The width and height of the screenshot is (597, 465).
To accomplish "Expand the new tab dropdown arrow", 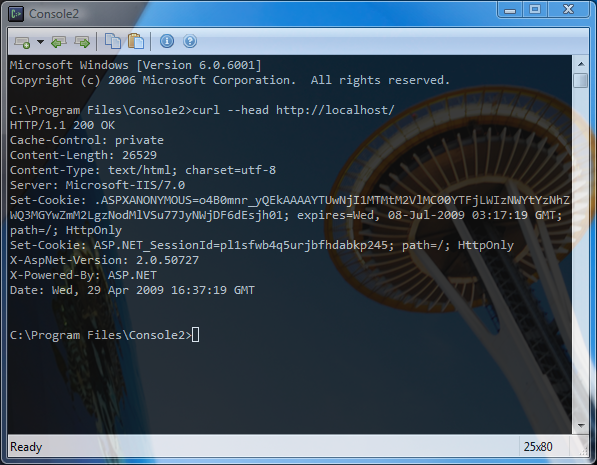I will 40,42.
